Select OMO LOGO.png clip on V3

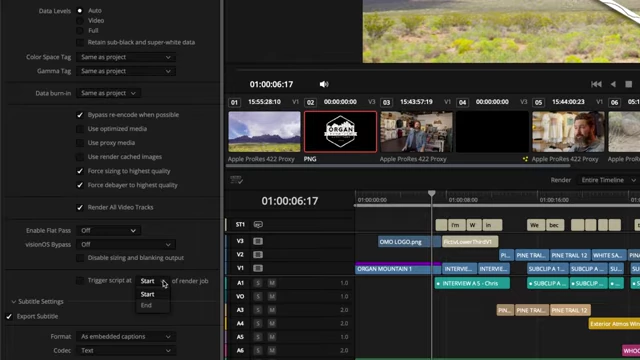[409, 242]
